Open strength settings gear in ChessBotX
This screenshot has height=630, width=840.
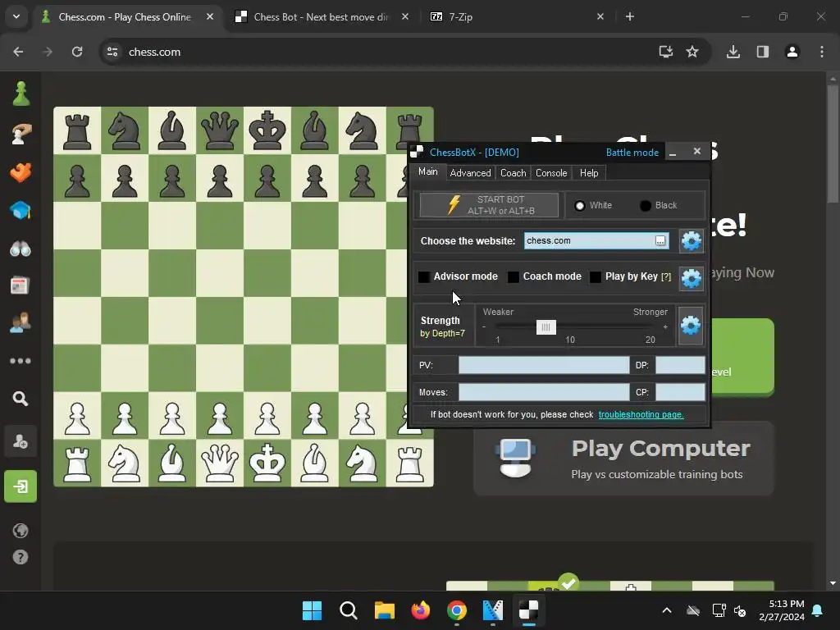point(691,325)
